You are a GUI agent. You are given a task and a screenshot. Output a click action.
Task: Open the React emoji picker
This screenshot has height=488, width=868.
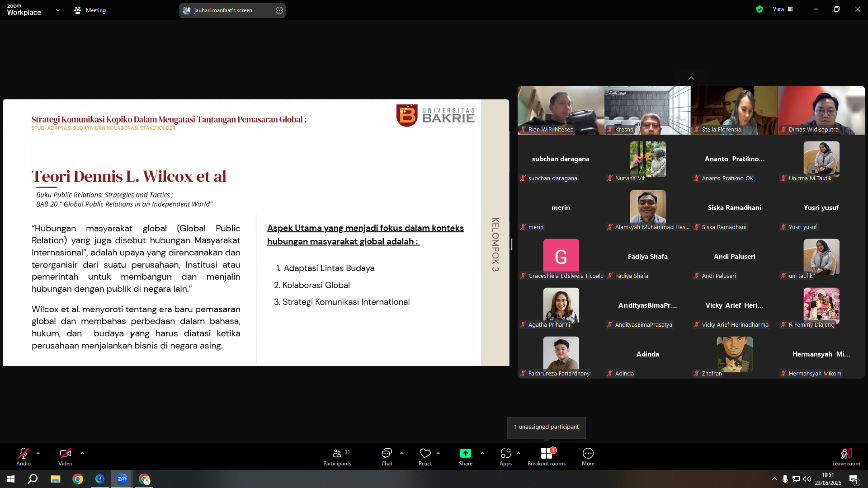425,456
